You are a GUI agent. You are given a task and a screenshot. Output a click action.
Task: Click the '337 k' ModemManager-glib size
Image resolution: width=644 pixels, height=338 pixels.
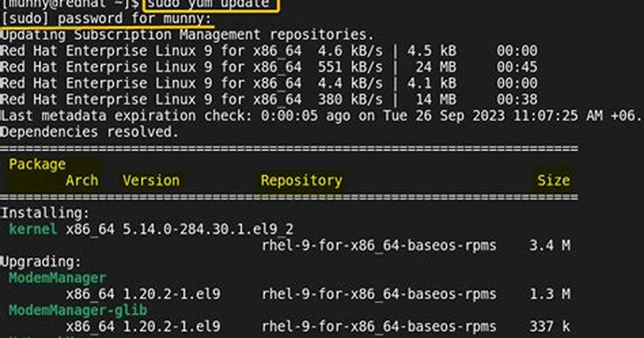click(550, 327)
